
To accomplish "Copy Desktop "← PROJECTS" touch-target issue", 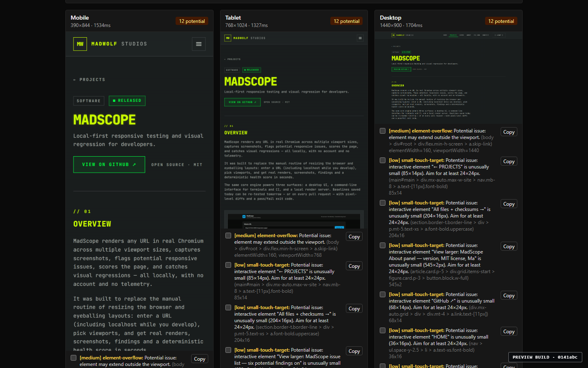I will [x=509, y=162].
